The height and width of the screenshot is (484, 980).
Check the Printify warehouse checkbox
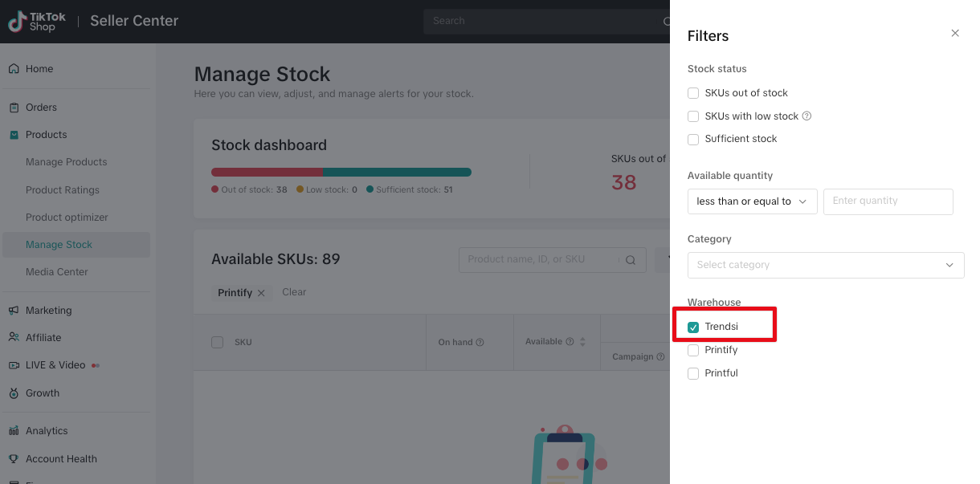pyautogui.click(x=693, y=350)
